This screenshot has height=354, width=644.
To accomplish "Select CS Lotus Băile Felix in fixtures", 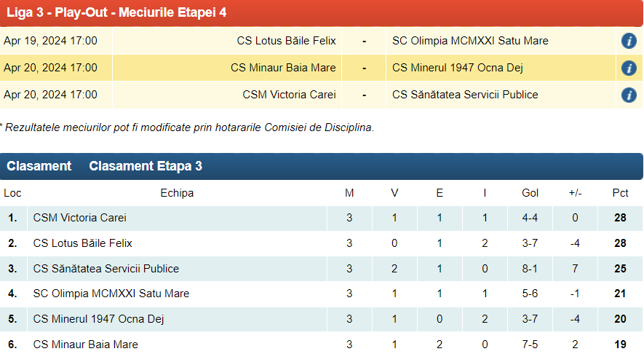I will (286, 41).
